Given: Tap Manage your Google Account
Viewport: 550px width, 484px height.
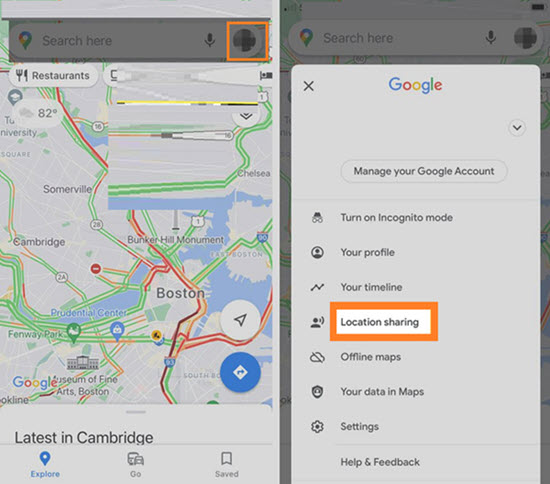Looking at the screenshot, I should (424, 171).
